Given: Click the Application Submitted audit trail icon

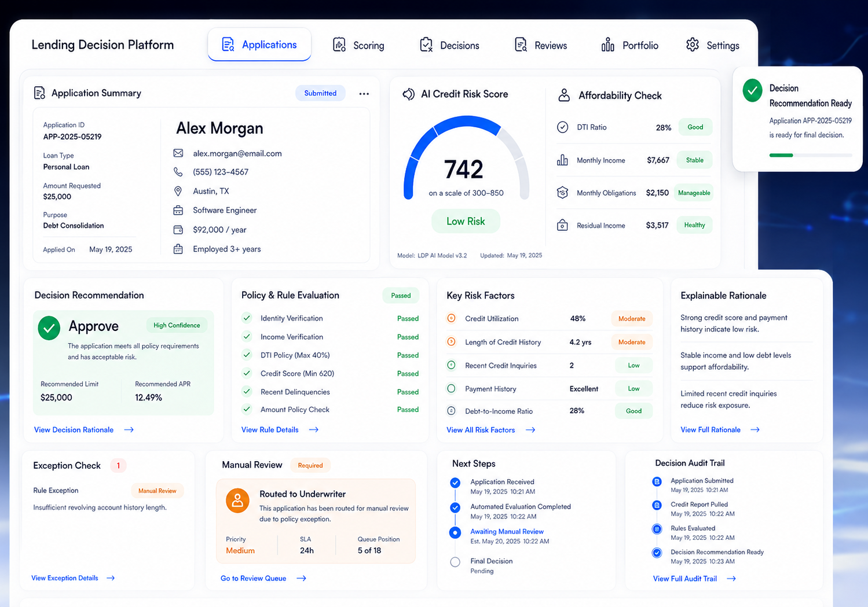Looking at the screenshot, I should point(657,481).
